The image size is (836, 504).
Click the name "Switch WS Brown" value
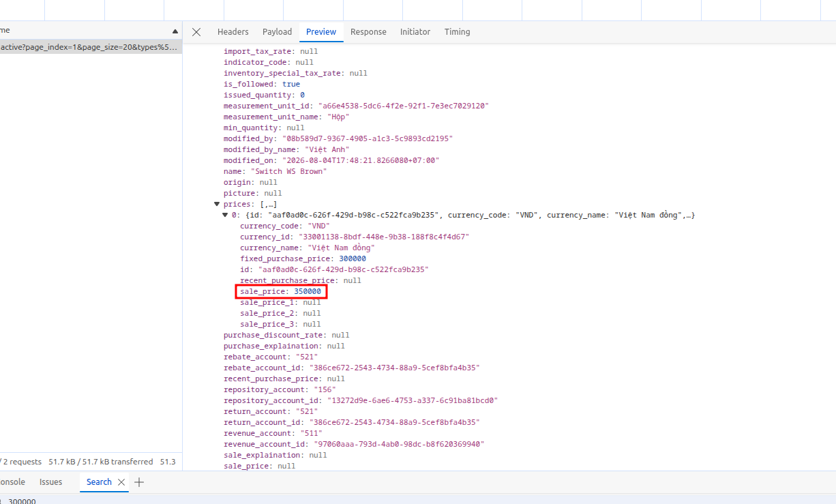(288, 171)
